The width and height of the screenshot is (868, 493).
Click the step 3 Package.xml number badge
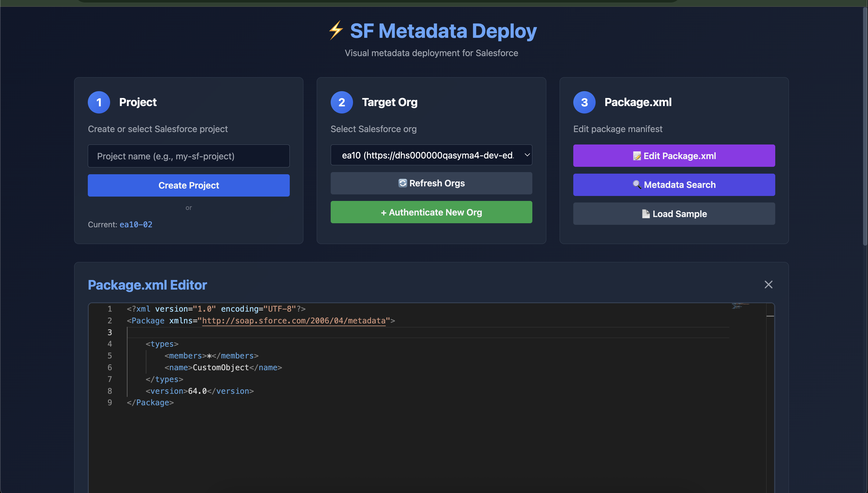point(584,102)
